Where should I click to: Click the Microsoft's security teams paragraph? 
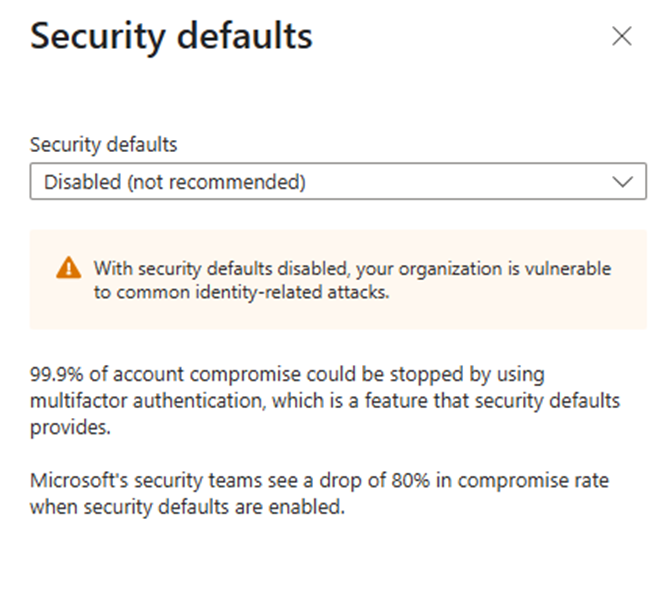pos(319,494)
